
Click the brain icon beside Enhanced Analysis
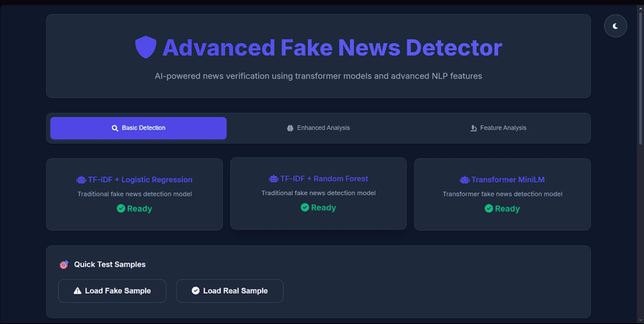click(x=290, y=128)
